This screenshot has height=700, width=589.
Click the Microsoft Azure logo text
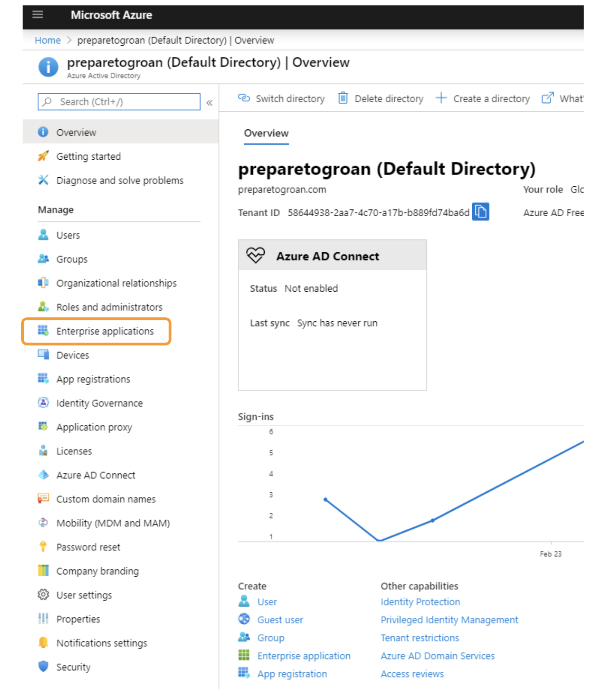point(111,15)
